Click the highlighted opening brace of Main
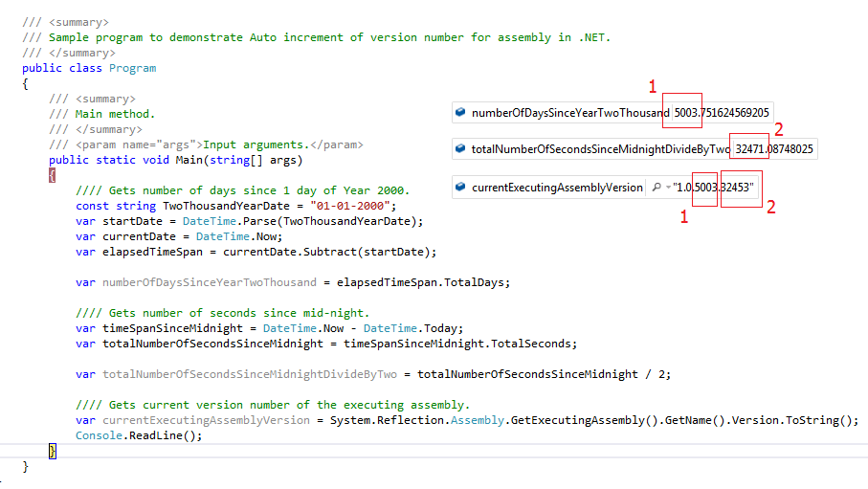Image resolution: width=868 pixels, height=489 pixels. (52, 175)
